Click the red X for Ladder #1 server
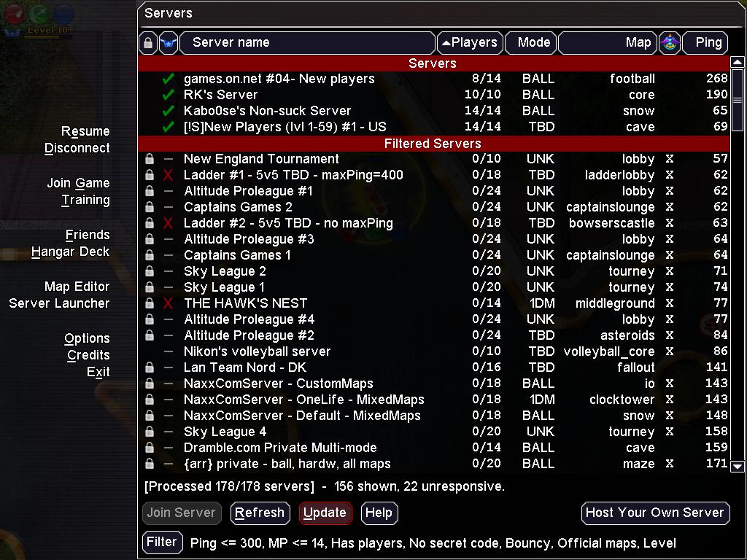 tap(168, 175)
